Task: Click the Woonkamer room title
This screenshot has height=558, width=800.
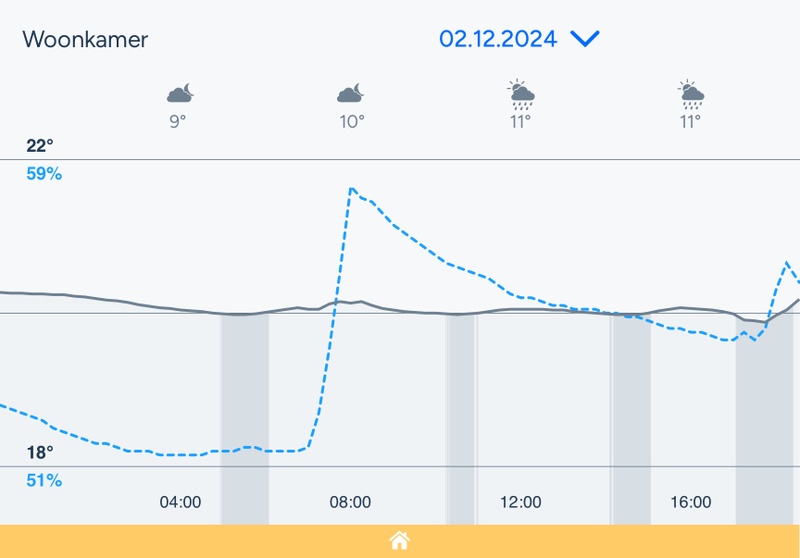Action: click(85, 40)
